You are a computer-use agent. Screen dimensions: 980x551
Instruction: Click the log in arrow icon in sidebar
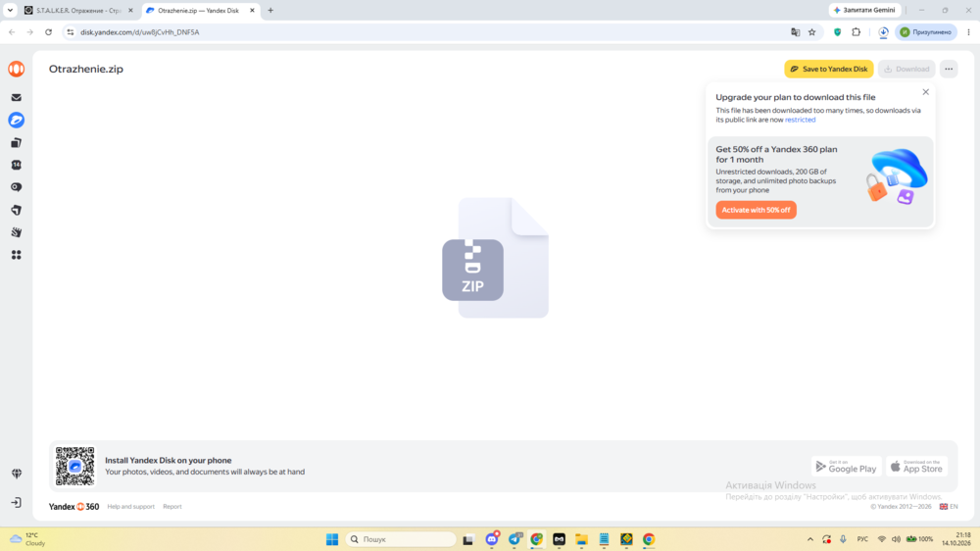(17, 503)
